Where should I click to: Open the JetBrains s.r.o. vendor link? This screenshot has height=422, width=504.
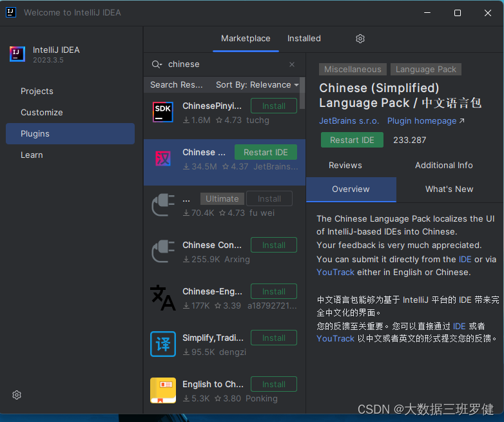pyautogui.click(x=349, y=121)
